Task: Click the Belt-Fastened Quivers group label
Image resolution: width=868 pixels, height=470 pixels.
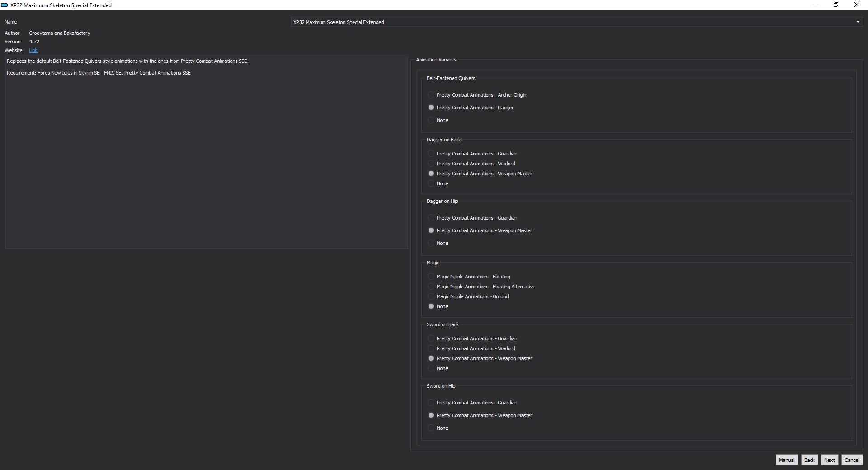Action: pos(451,78)
